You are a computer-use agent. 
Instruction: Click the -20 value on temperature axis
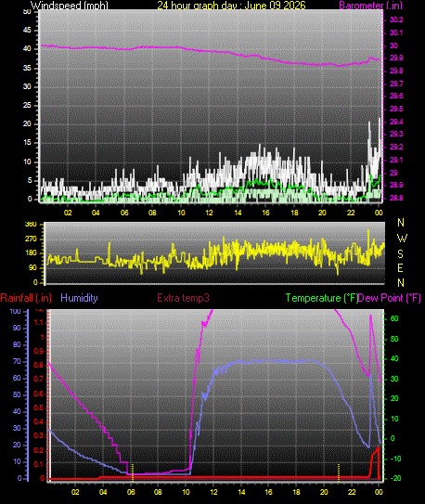coord(395,478)
